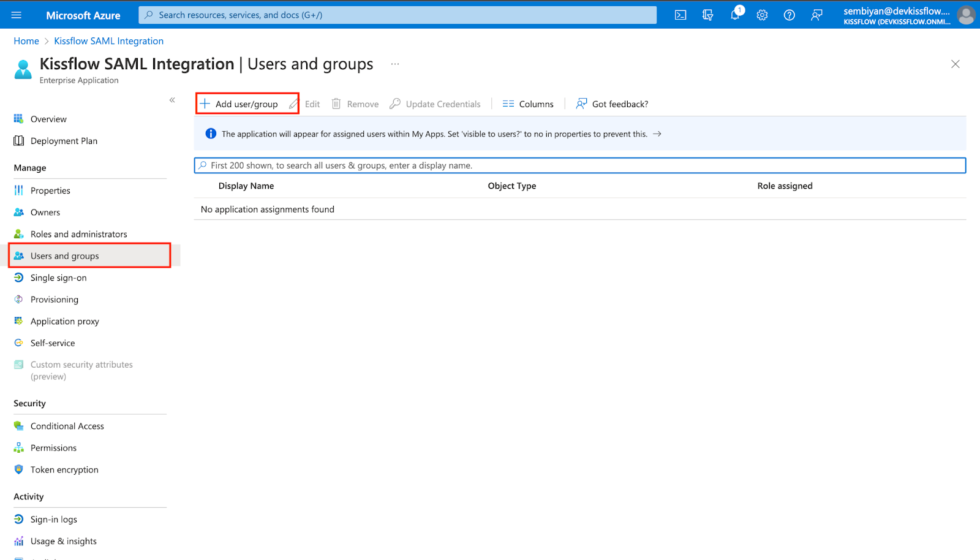Focus the top search resources bar
Image resolution: width=980 pixels, height=560 pixels.
(398, 15)
